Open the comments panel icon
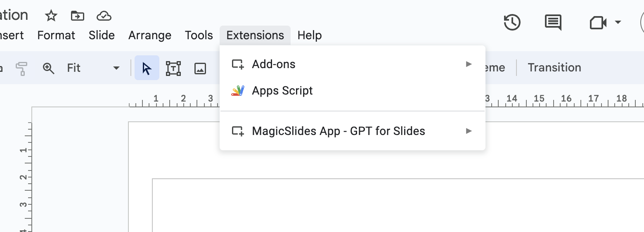This screenshot has height=232, width=644. click(553, 22)
